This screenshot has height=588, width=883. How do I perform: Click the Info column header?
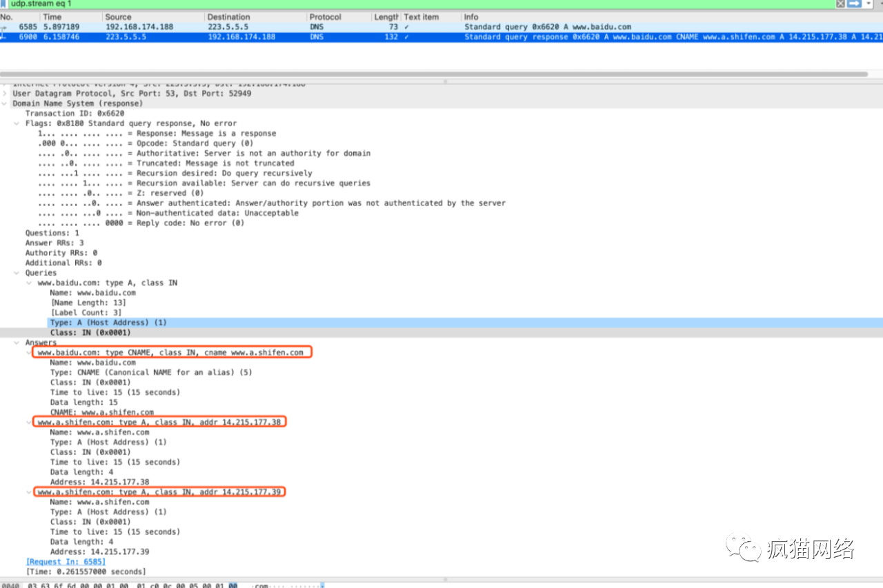pyautogui.click(x=672, y=17)
